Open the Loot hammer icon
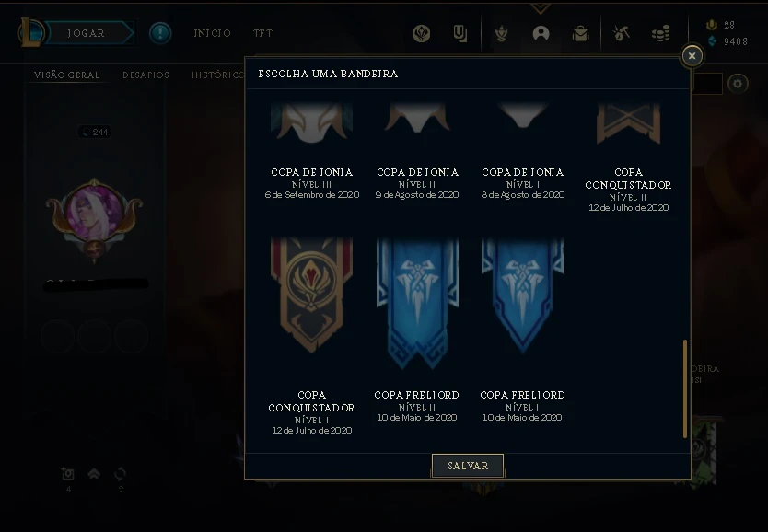The width and height of the screenshot is (768, 532). coord(621,33)
